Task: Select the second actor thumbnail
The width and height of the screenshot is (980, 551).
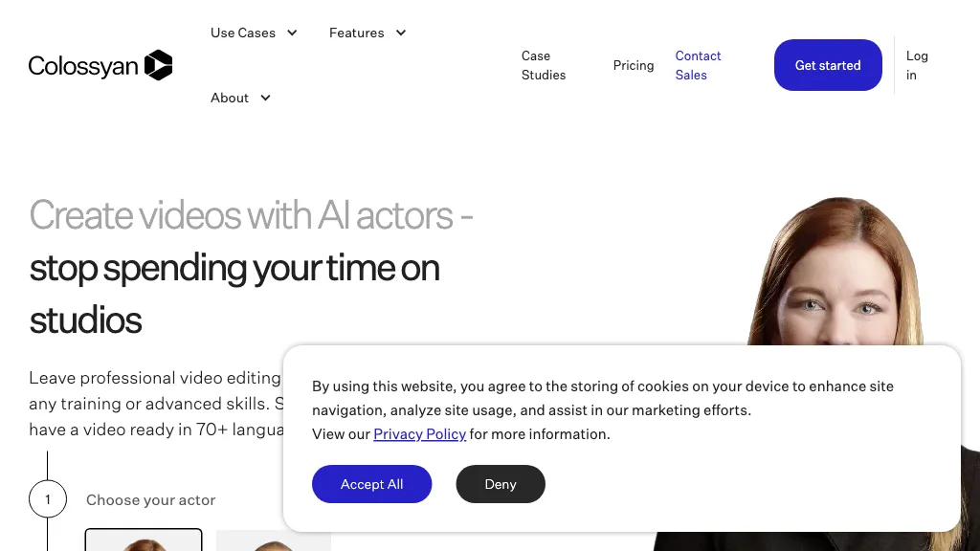Action: 274,543
